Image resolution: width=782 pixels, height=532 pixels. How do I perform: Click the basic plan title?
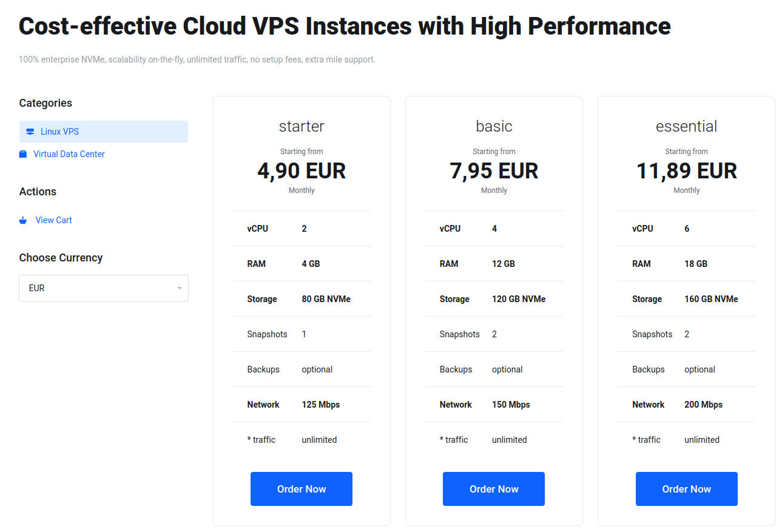pos(493,126)
